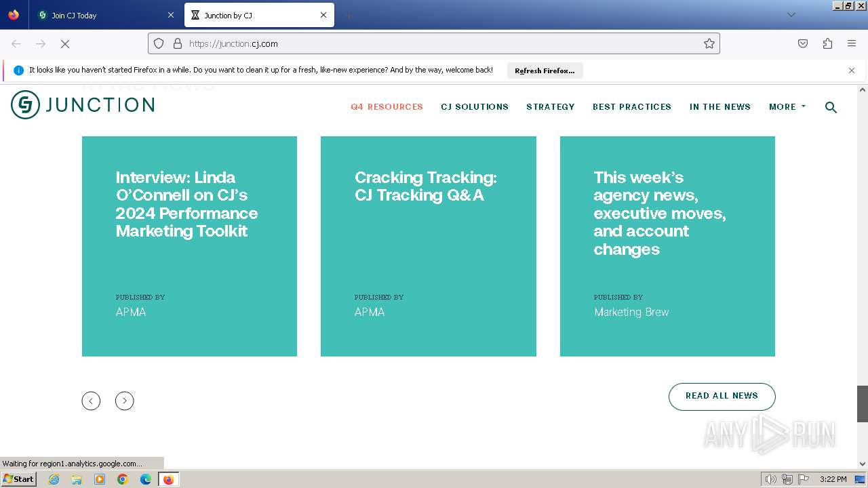Click the page vertical scrollbar thumb

coord(863,404)
